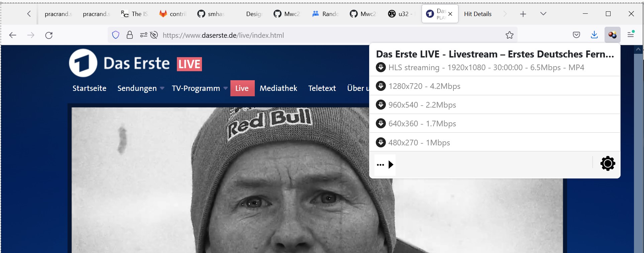Reload the current page

tap(49, 35)
